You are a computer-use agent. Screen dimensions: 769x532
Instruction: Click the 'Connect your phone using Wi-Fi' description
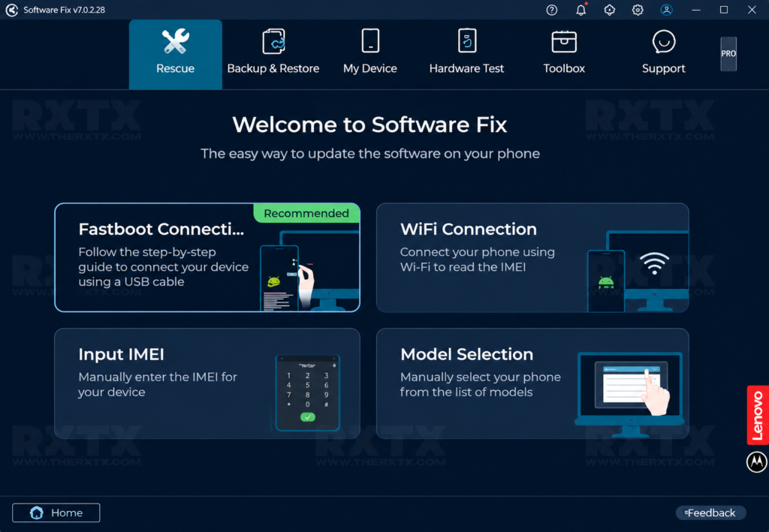click(x=477, y=260)
